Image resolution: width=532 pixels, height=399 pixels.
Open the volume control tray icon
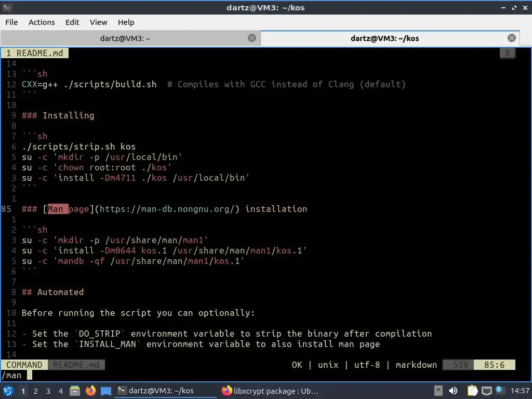pyautogui.click(x=453, y=391)
